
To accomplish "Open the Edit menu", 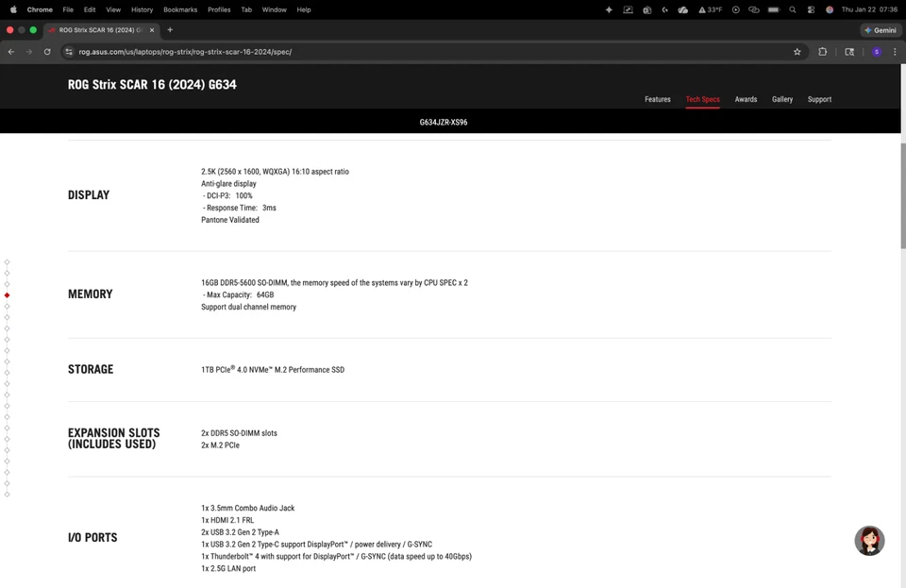I will pyautogui.click(x=90, y=9).
